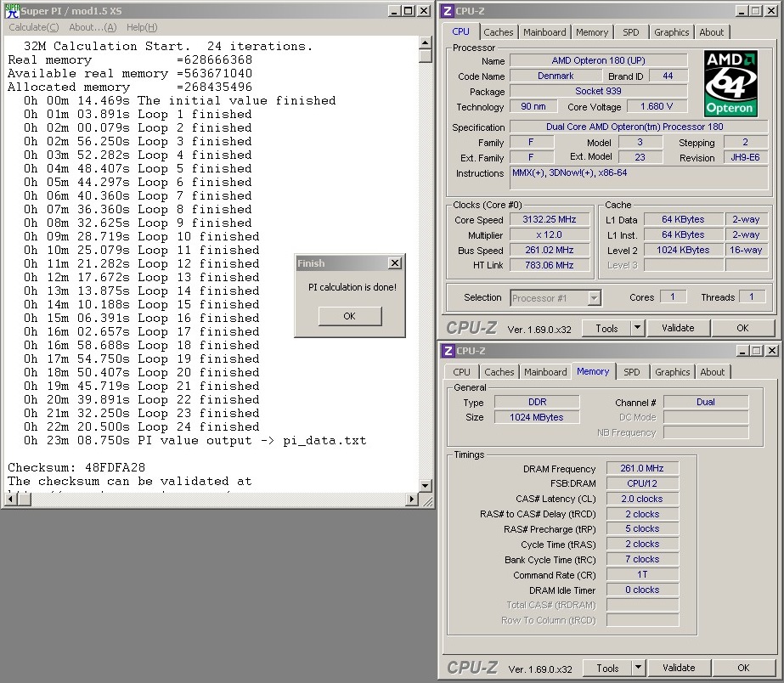Click Validate in upper CPU-Z
The image size is (784, 683).
678,329
